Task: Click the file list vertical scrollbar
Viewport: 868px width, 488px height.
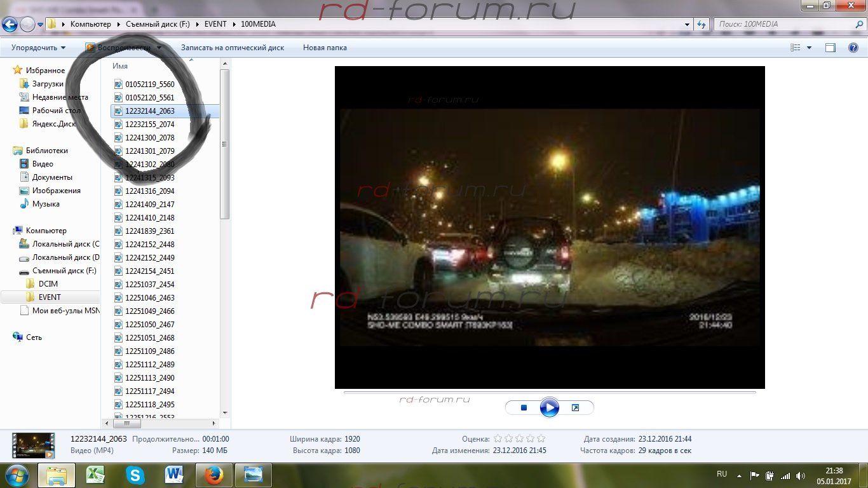Action: (x=224, y=145)
